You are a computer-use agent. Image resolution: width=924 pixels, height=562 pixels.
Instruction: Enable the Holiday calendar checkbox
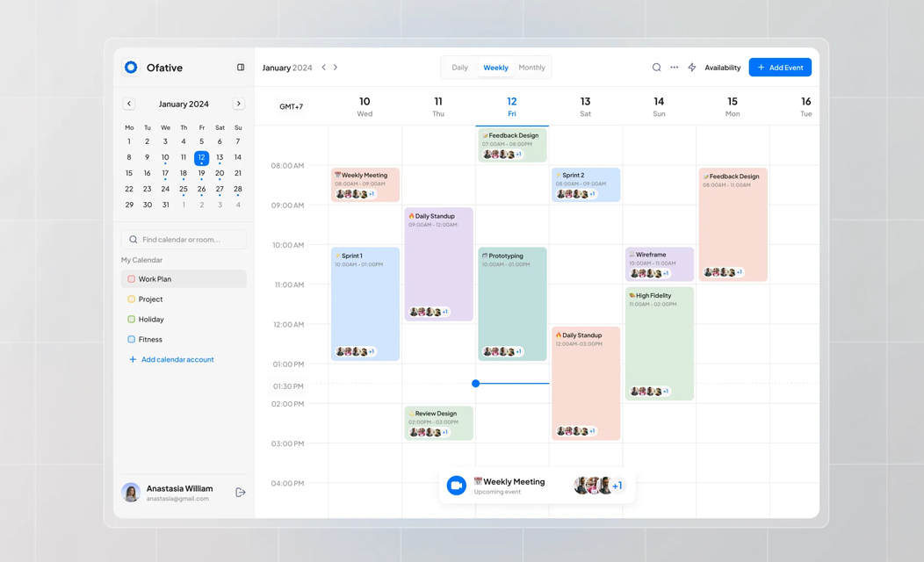[132, 320]
